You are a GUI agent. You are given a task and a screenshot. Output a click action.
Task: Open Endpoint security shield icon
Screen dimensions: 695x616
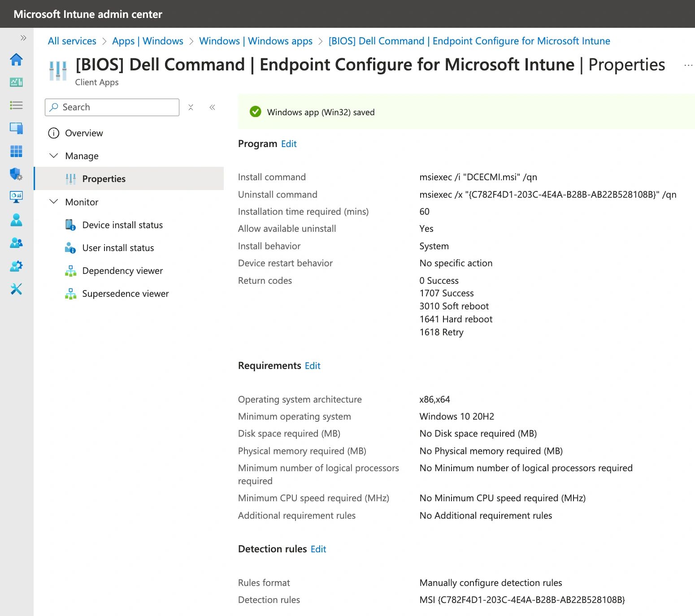click(17, 174)
